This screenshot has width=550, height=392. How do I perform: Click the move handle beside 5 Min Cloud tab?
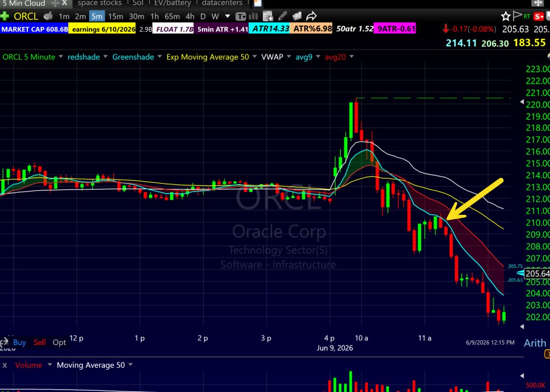55,3
